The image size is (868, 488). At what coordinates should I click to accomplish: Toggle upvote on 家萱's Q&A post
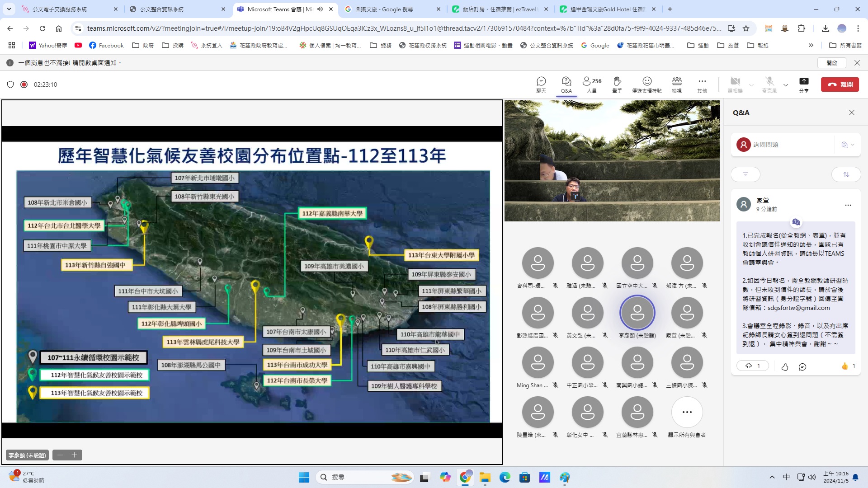point(752,366)
